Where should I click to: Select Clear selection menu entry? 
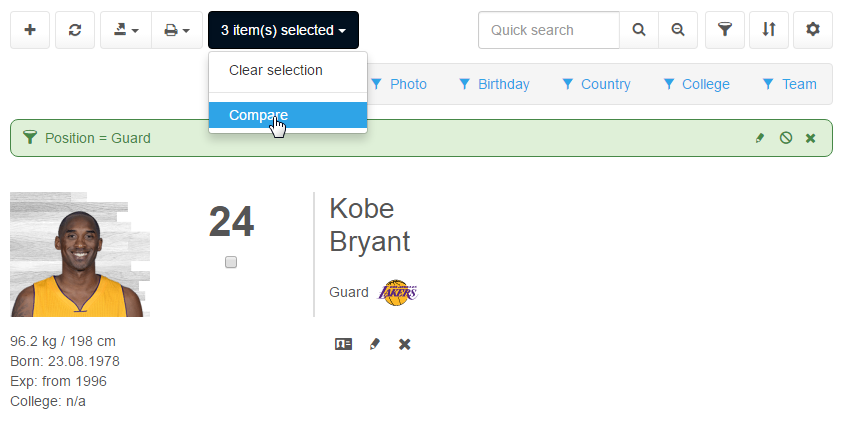(276, 70)
